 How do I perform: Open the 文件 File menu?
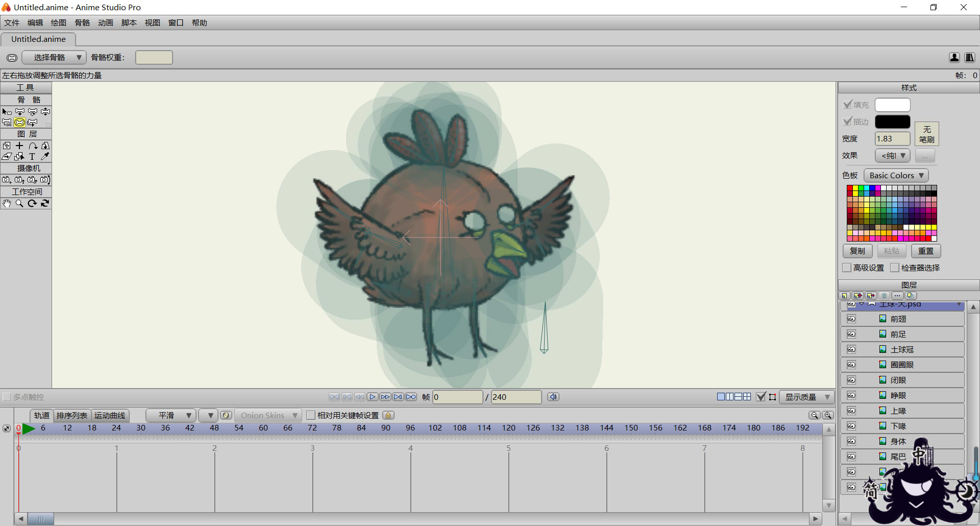point(12,22)
